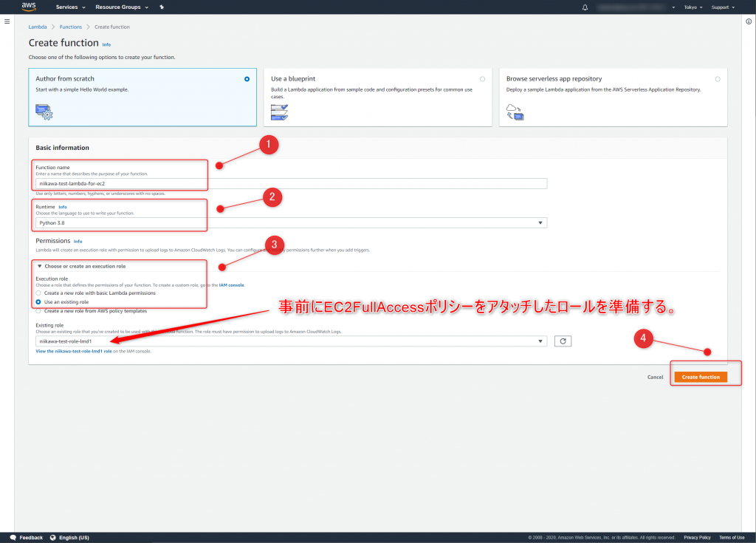Go to the Lambda breadcrumb link
This screenshot has height=543, width=756.
[x=38, y=27]
